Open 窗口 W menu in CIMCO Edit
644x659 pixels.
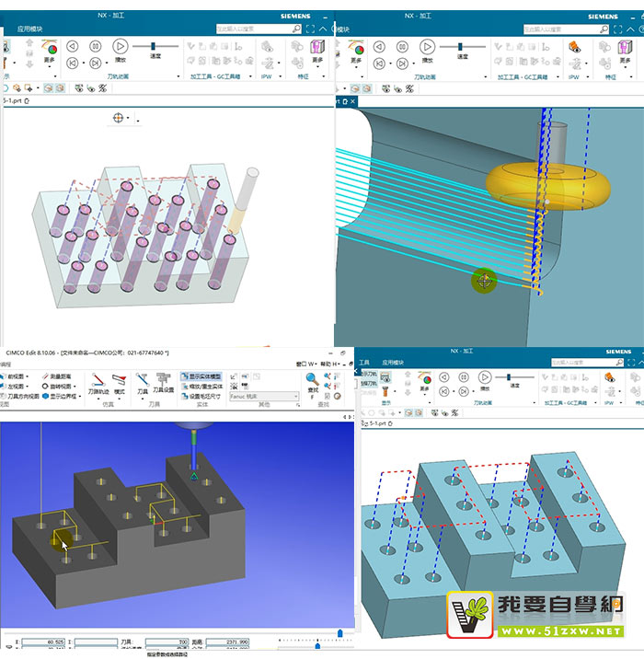305,364
